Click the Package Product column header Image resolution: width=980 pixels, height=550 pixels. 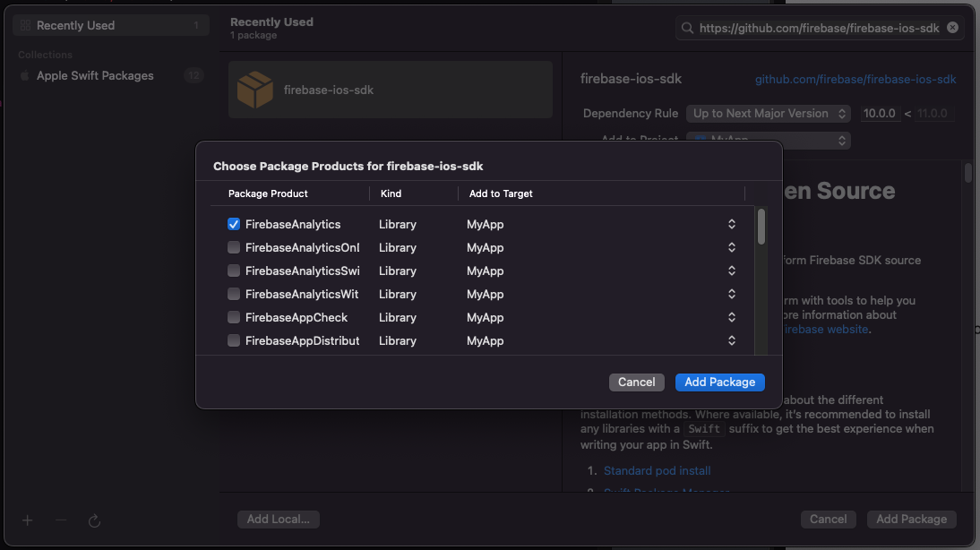coord(268,193)
